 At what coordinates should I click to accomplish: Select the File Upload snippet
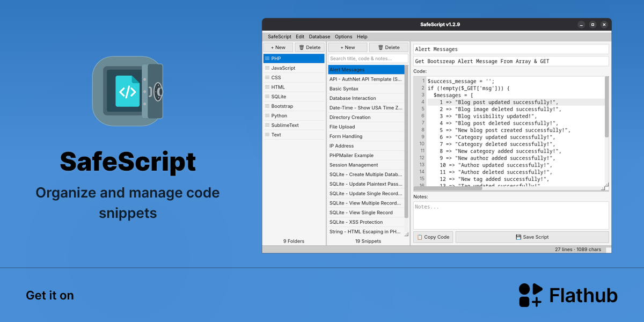point(366,127)
